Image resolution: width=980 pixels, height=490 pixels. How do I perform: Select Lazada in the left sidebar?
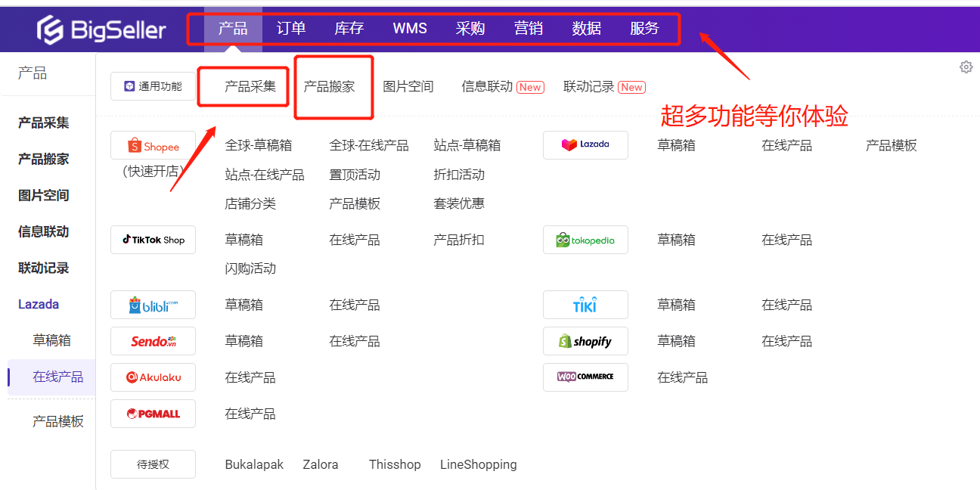(39, 304)
